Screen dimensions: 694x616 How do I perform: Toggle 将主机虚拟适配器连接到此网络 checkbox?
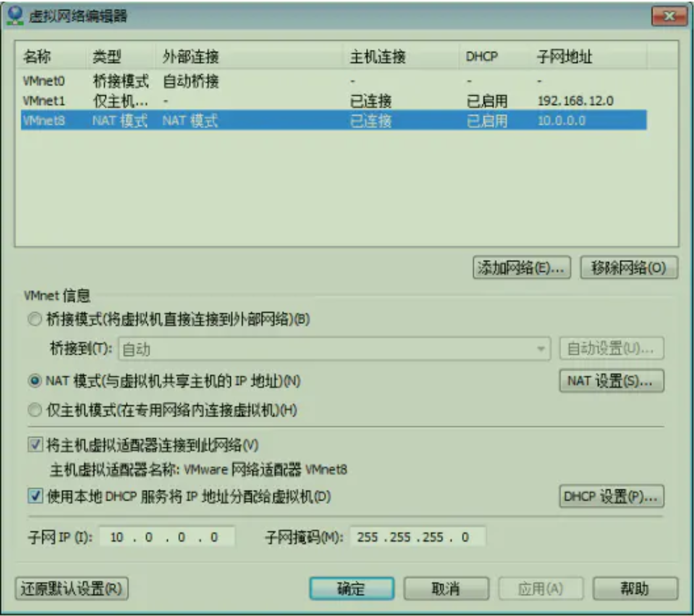[x=35, y=445]
